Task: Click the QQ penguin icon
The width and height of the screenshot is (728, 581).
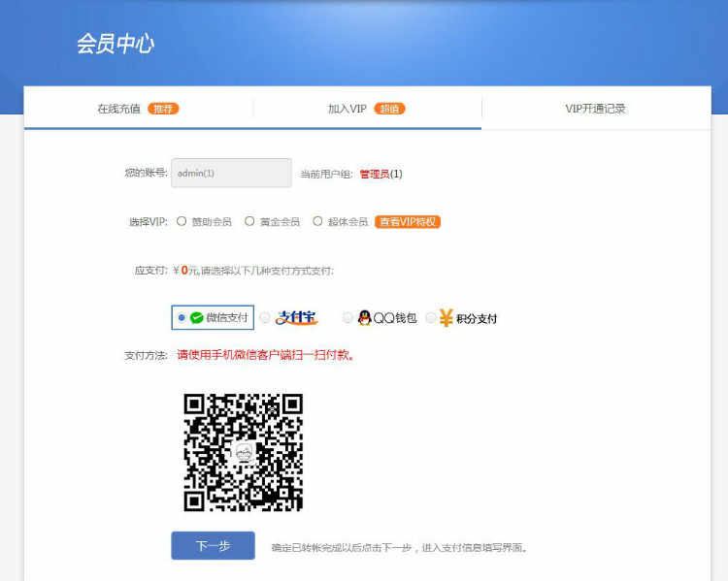Action: 364,317
